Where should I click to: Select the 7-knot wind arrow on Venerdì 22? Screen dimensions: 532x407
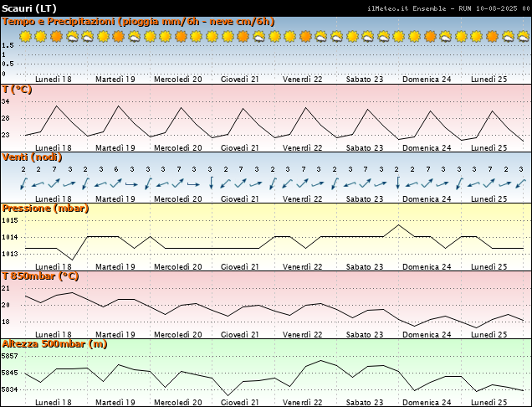[303, 183]
